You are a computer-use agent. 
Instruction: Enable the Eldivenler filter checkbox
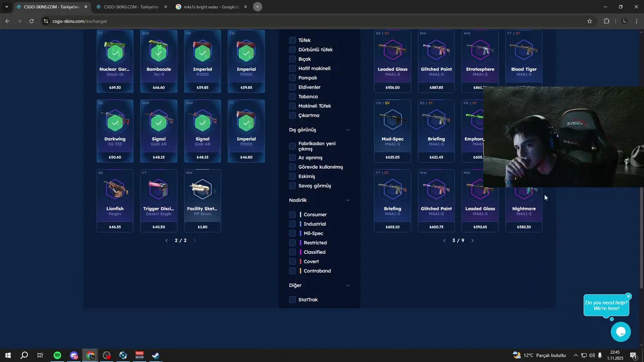292,87
